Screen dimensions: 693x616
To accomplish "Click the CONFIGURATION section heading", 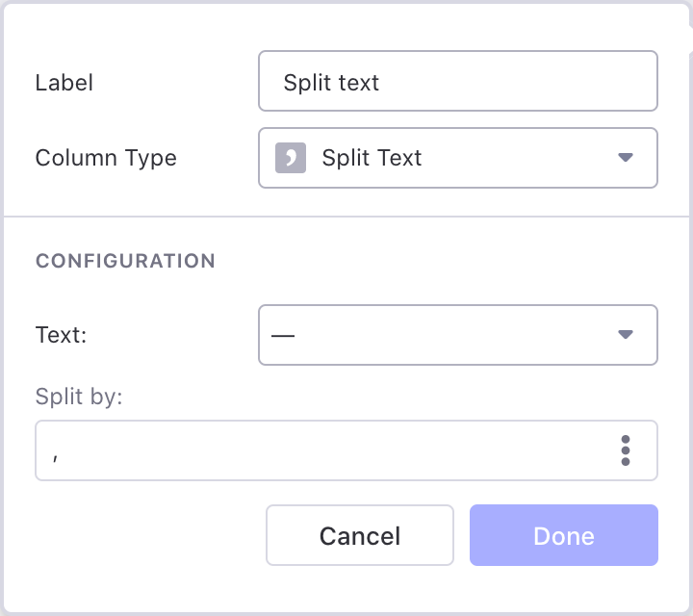I will [125, 261].
